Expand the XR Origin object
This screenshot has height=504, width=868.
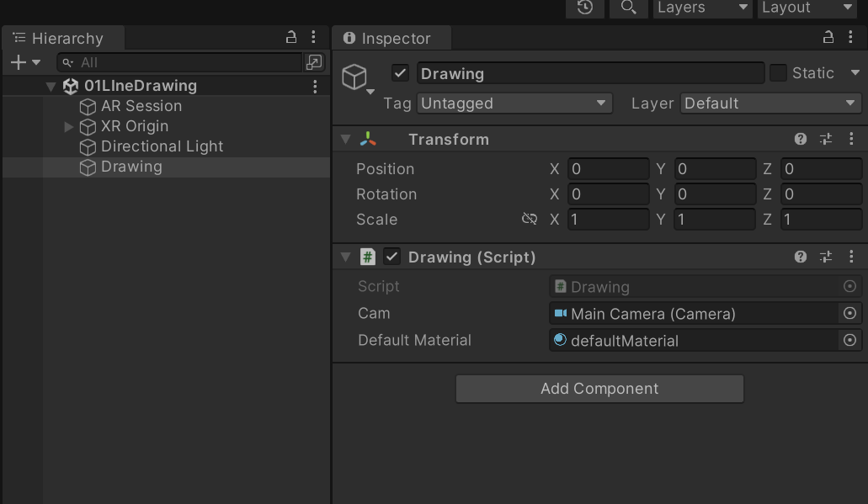click(x=69, y=127)
